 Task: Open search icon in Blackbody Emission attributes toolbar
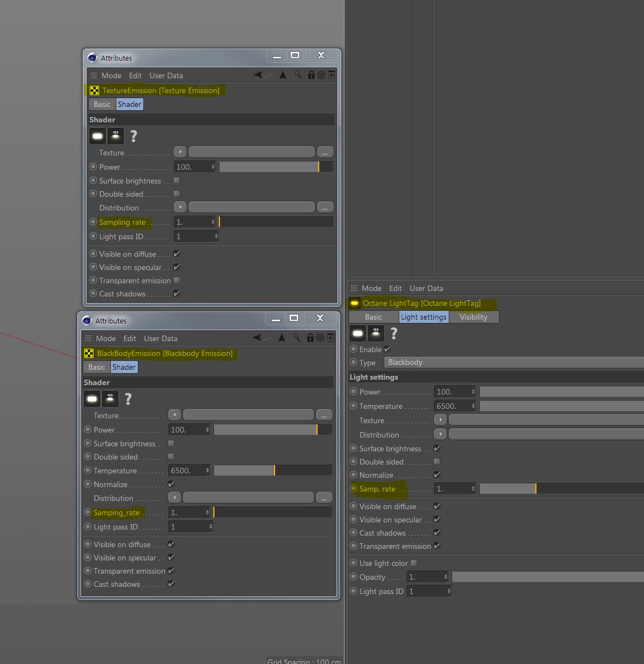click(297, 338)
